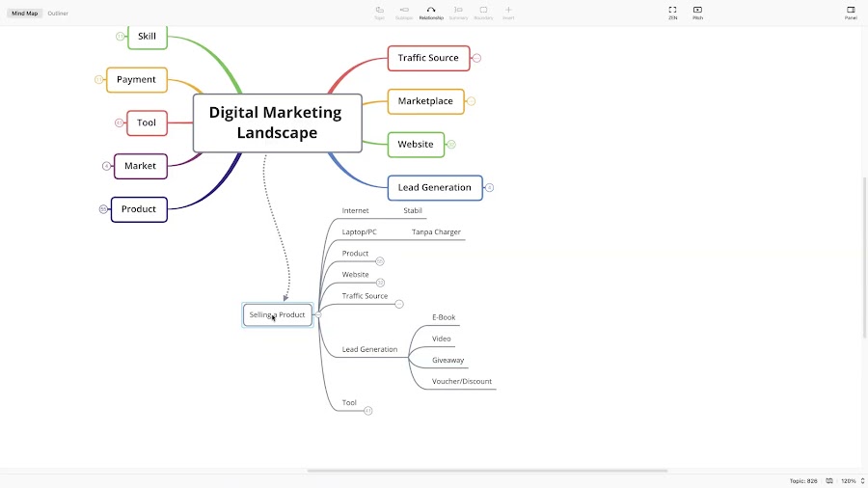Select the Relationship tool
Viewport: 868px width, 488px height.
[x=431, y=13]
